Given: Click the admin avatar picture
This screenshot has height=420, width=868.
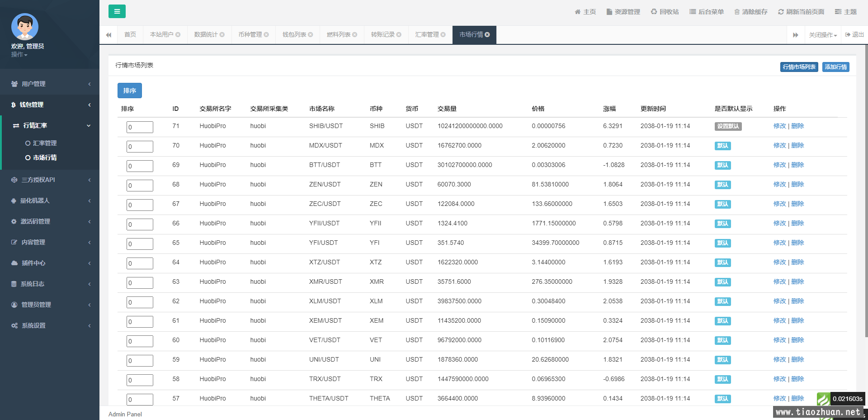Looking at the screenshot, I should 25,27.
